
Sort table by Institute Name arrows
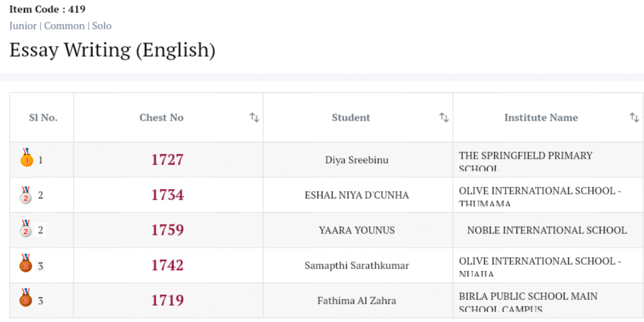point(634,118)
